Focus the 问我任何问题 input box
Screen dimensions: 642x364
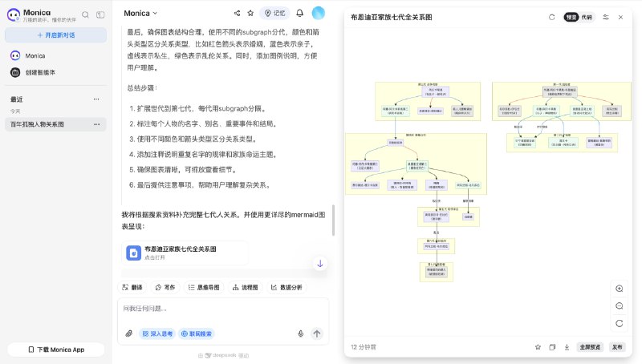point(223,309)
